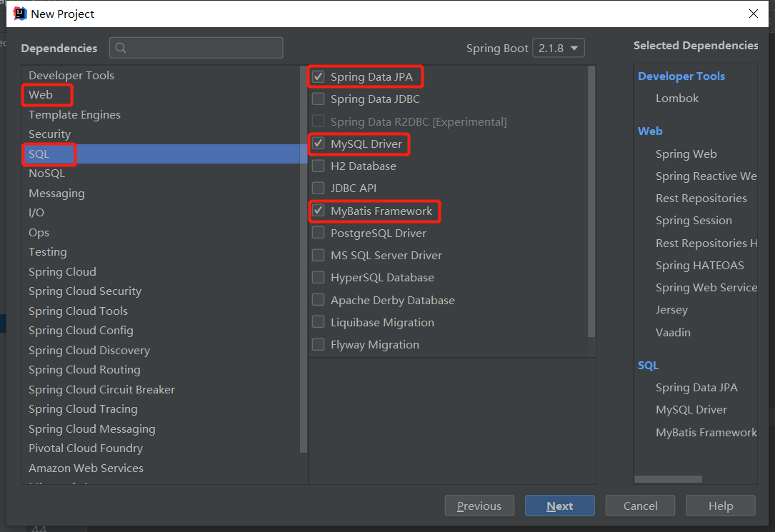Viewport: 775px width, 532px height.
Task: Check the Liquibase Migration checkbox
Action: [x=319, y=323]
